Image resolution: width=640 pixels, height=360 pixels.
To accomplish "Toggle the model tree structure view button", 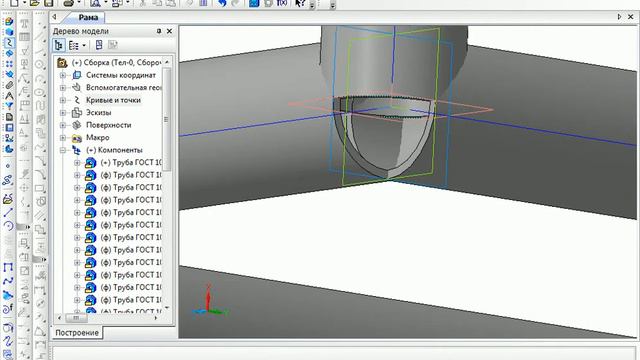I will coord(58,45).
